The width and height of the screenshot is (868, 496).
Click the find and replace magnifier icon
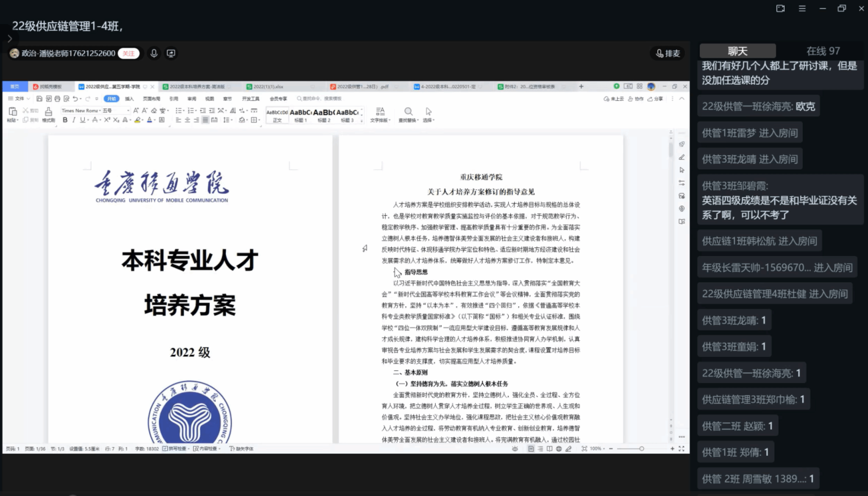coord(408,111)
